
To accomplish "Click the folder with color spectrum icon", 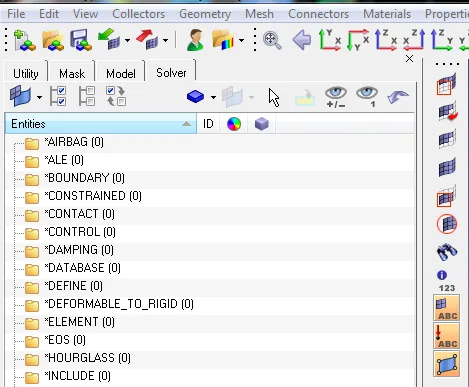I will (x=223, y=40).
